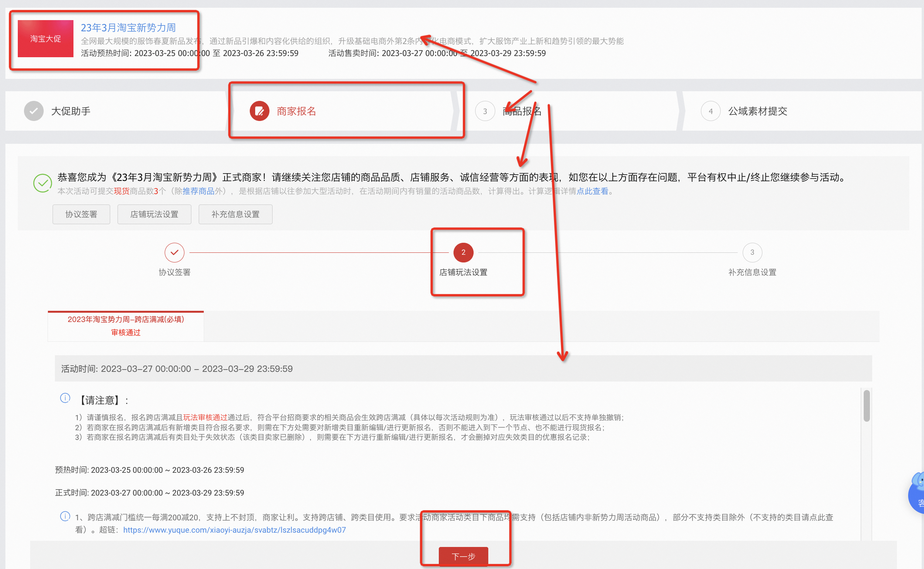Click the info icon beside 跨店满减门槛 rule
This screenshot has height=569, width=924.
pyautogui.click(x=65, y=516)
